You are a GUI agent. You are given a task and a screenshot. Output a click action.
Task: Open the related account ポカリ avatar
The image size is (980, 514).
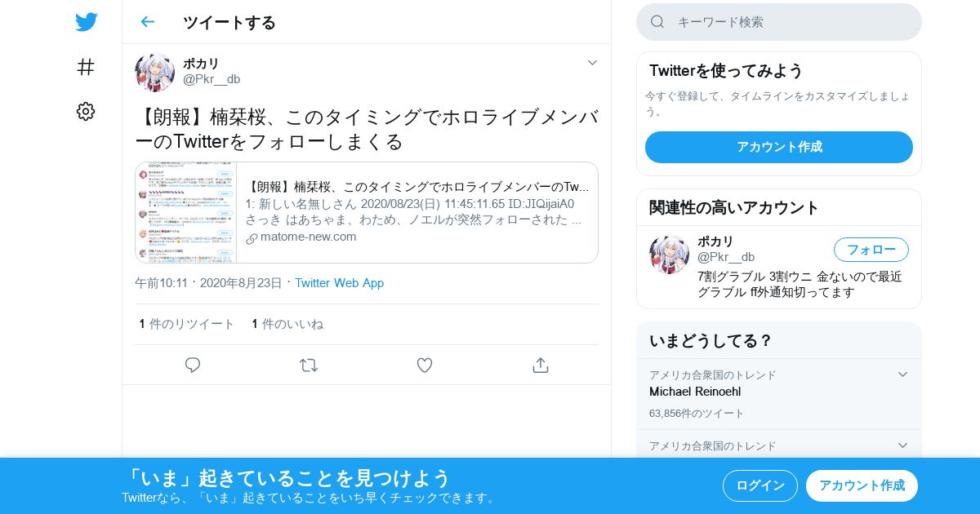point(670,255)
